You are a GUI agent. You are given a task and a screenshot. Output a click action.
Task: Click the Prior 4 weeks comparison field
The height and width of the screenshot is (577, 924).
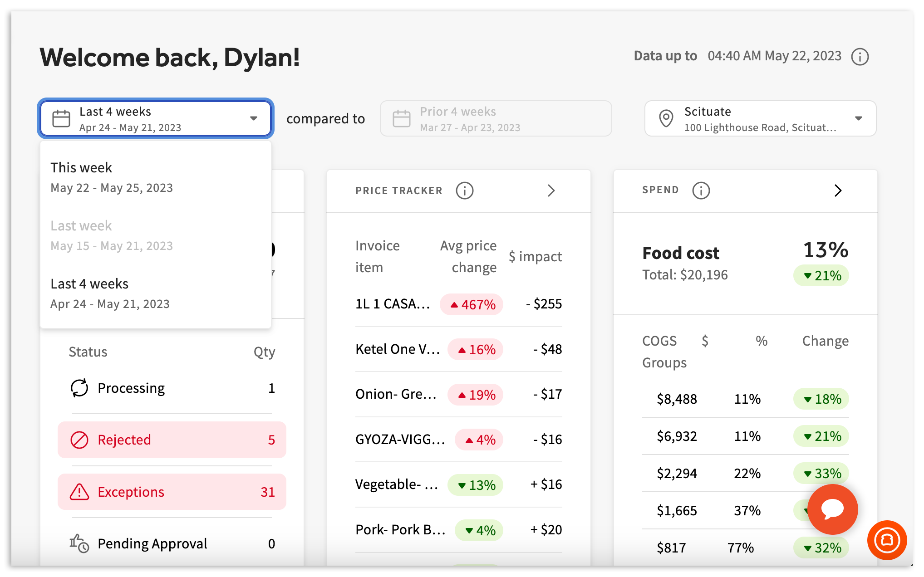pyautogui.click(x=496, y=118)
